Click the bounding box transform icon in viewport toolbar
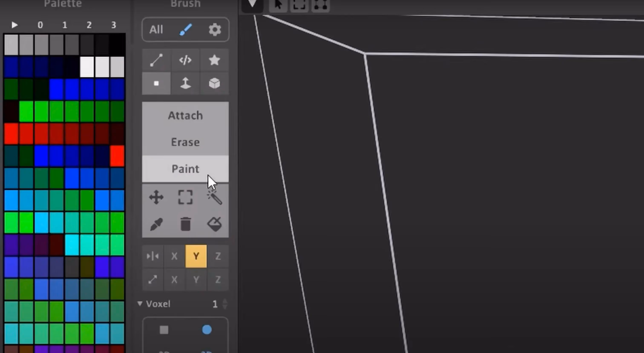 click(x=320, y=5)
